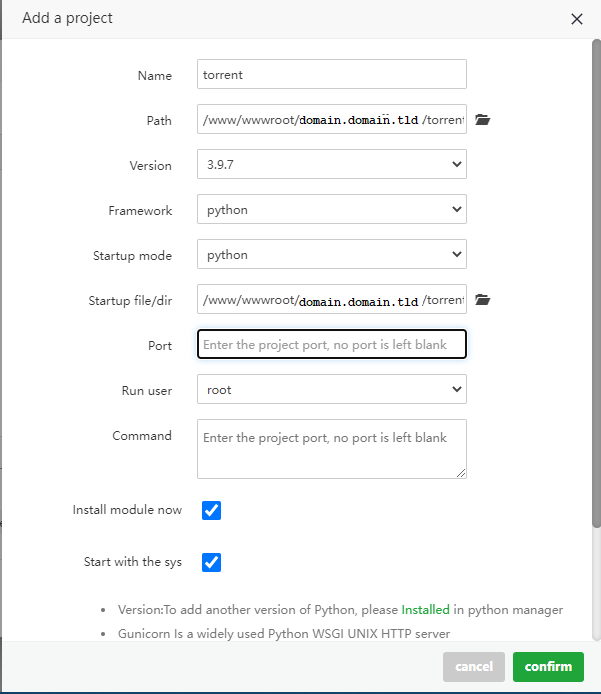The height and width of the screenshot is (694, 601).
Task: Toggle Start with the sys checkbox
Action: (211, 562)
